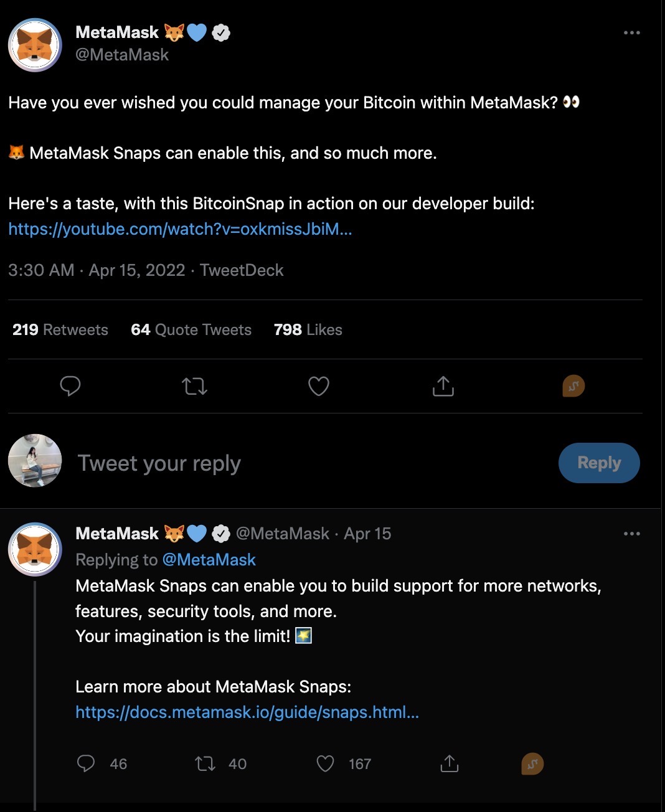The height and width of the screenshot is (812, 665).
Task: Open the MetaMask Snaps docs link
Action: pos(247,712)
